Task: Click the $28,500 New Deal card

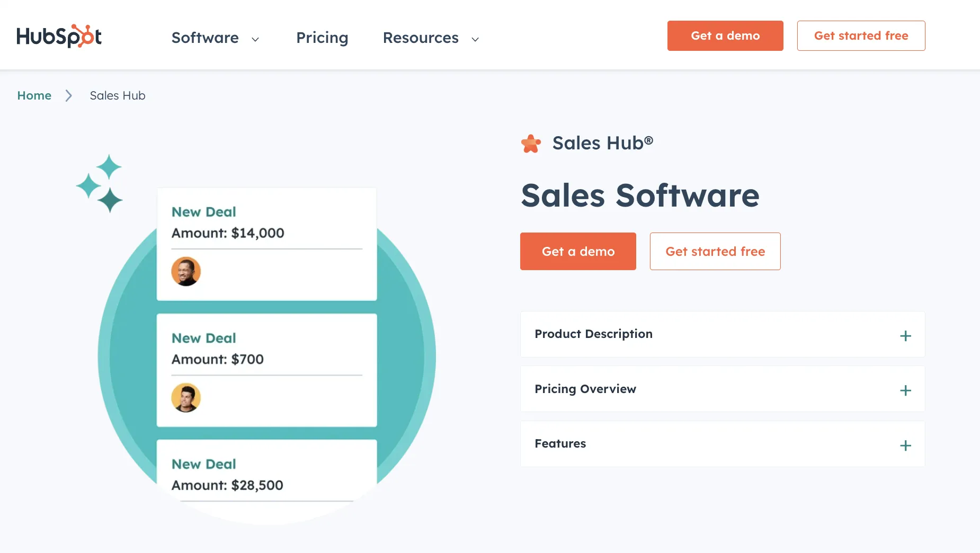Action: pos(266,474)
